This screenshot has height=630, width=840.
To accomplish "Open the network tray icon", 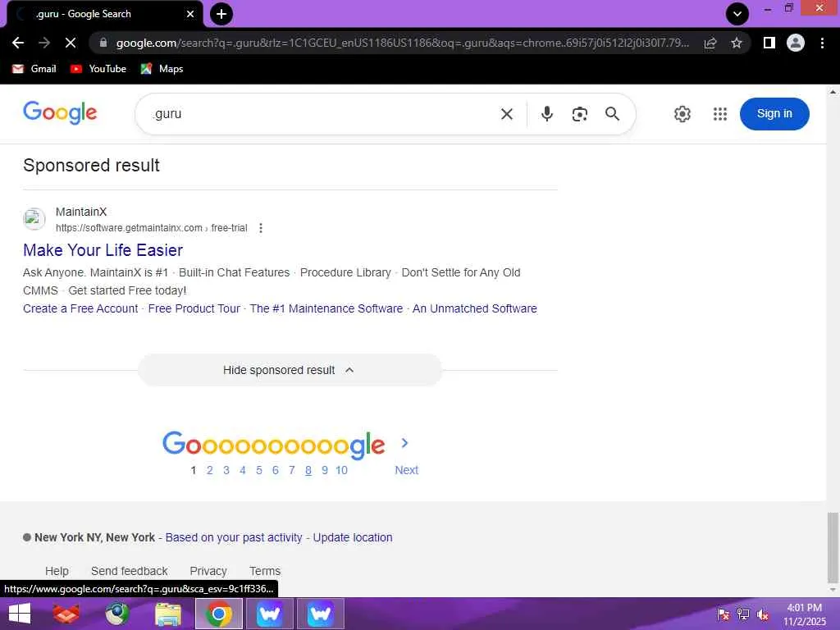I will [743, 614].
